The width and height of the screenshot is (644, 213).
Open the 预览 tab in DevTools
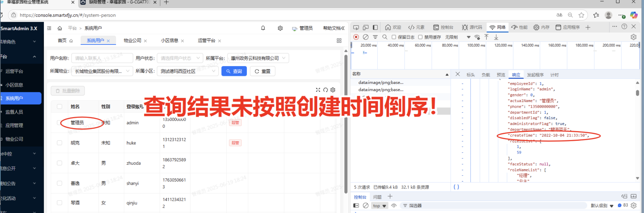coord(501,75)
